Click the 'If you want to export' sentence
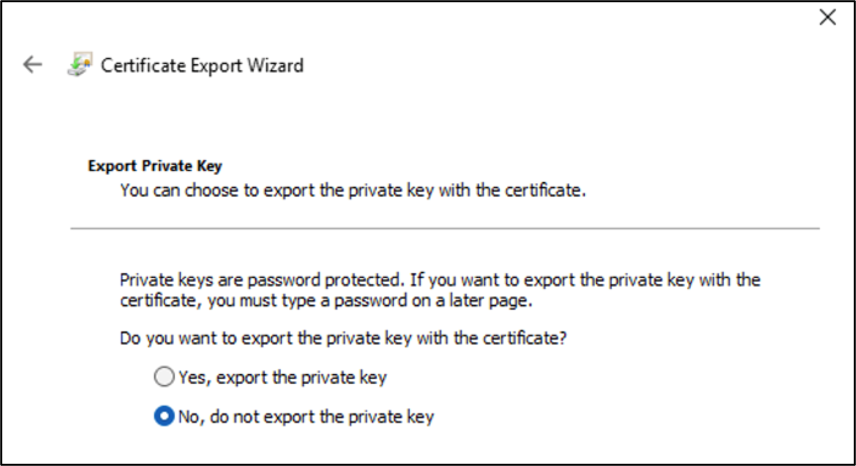Image resolution: width=856 pixels, height=466 pixels. [x=585, y=280]
